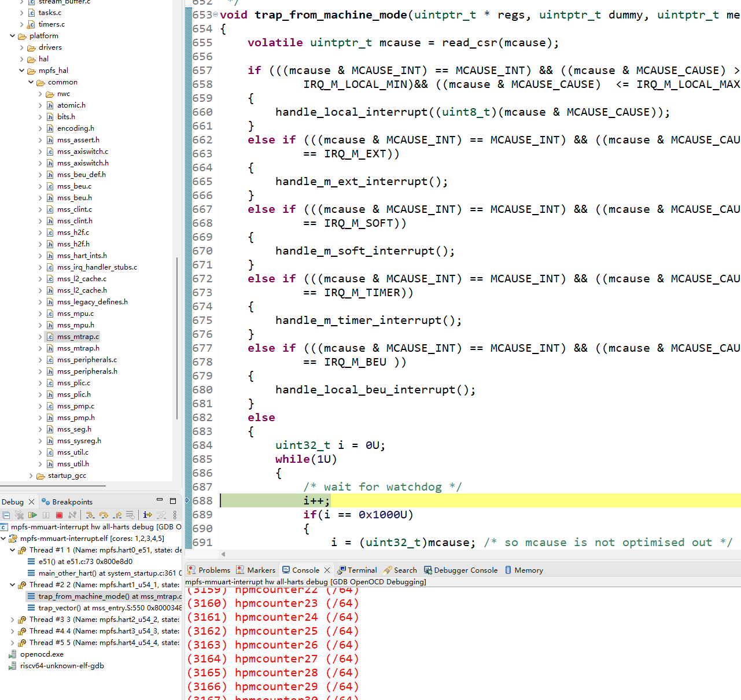
Task: Click Step Return arrow icon
Action: point(117,515)
